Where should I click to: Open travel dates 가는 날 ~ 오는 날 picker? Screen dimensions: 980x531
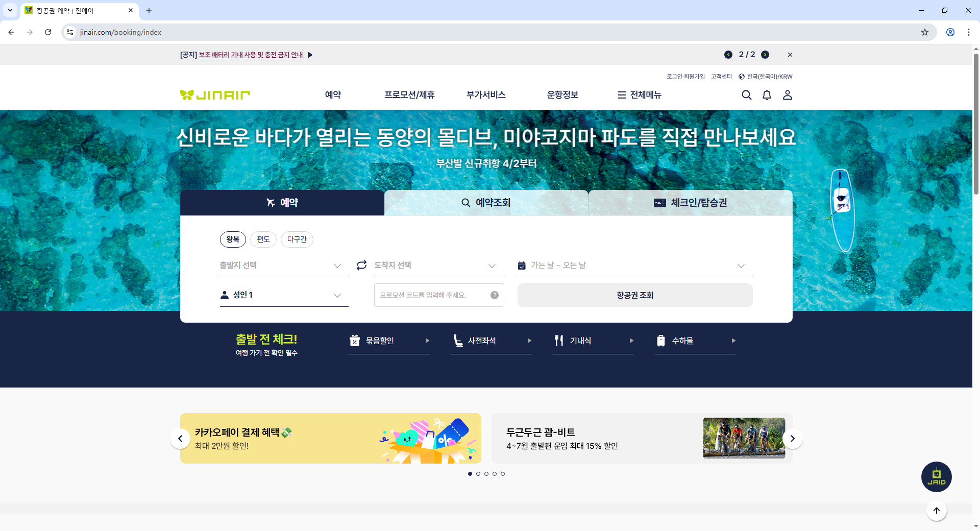point(635,265)
